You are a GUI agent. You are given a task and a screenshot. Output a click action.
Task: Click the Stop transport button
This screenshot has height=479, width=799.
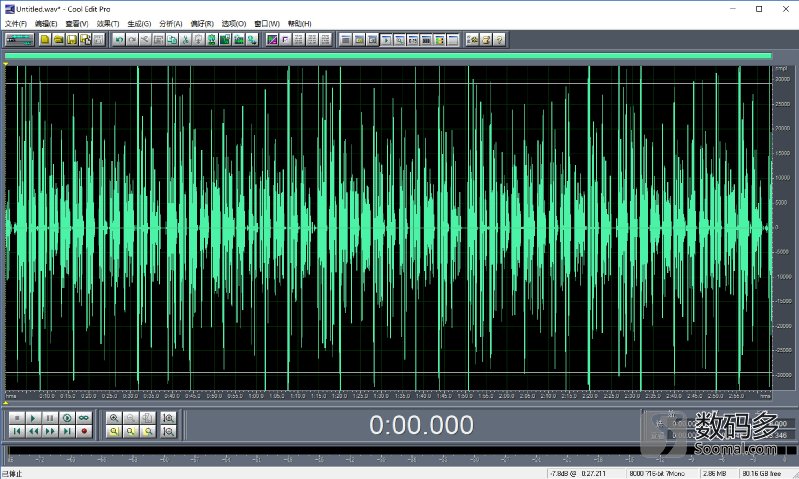pyautogui.click(x=16, y=417)
